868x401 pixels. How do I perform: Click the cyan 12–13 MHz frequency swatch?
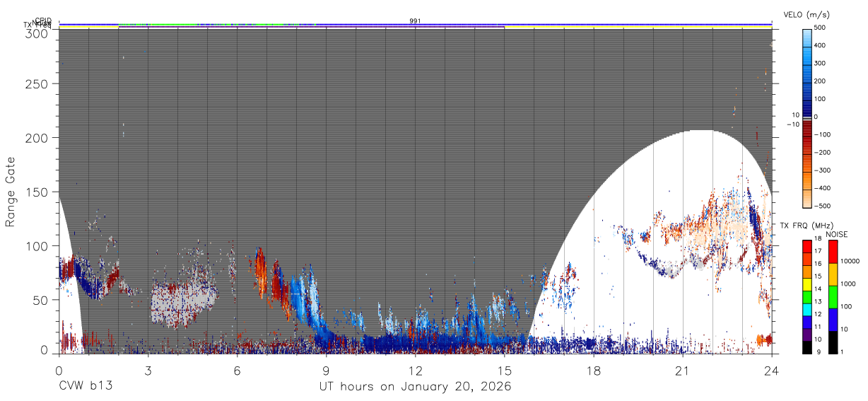pyautogui.click(x=807, y=308)
